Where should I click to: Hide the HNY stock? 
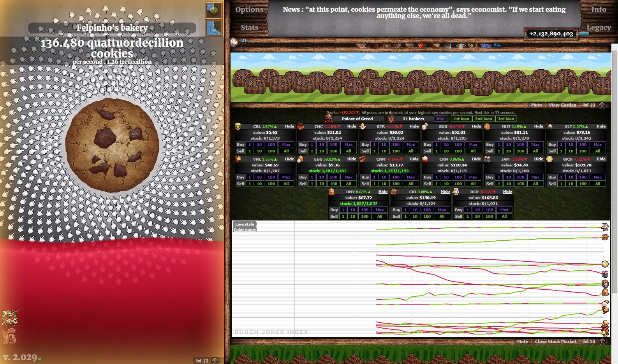click(x=383, y=192)
